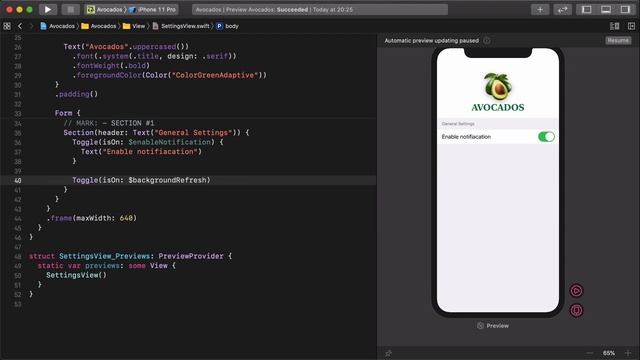Zoom in the preview canvas

[x=628, y=353]
